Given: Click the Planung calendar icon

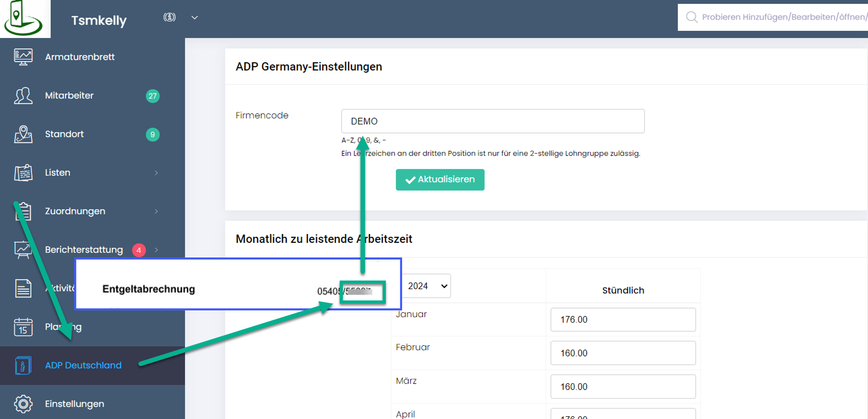Looking at the screenshot, I should (23, 327).
